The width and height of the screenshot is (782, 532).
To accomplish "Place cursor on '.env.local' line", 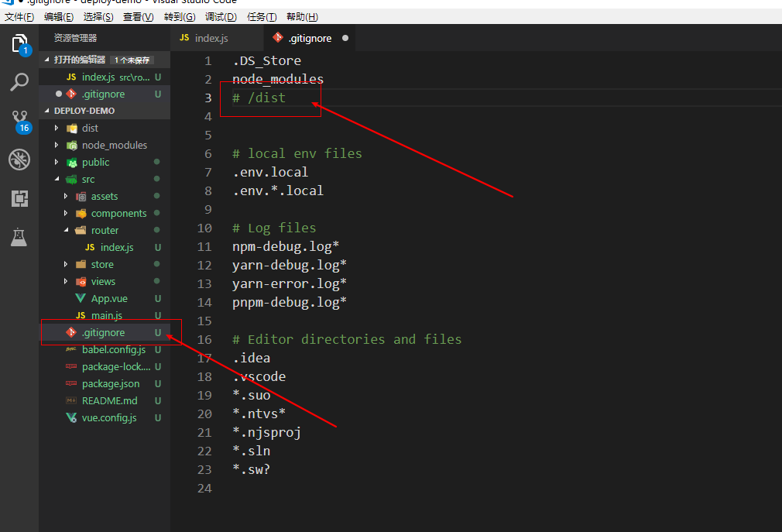I will (x=270, y=172).
